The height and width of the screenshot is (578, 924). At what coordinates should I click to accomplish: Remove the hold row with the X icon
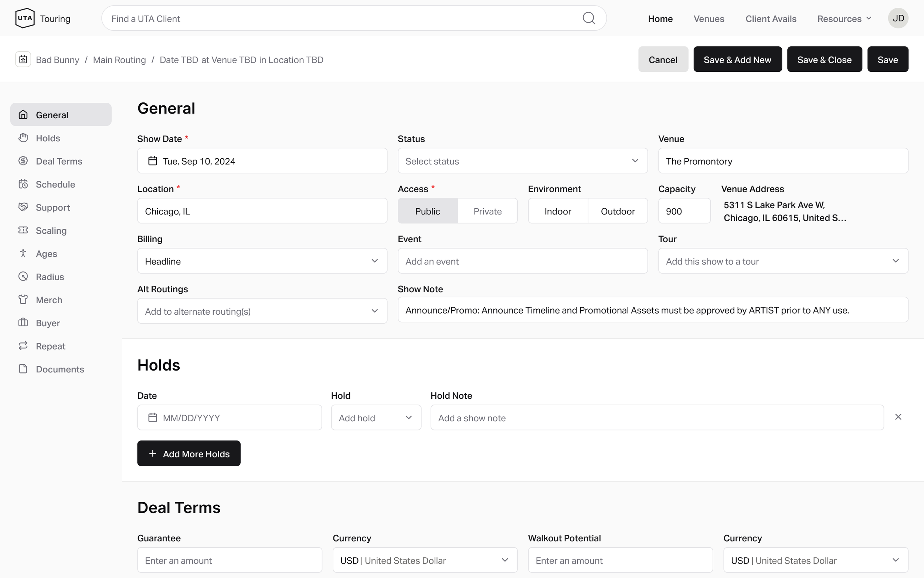(x=898, y=416)
